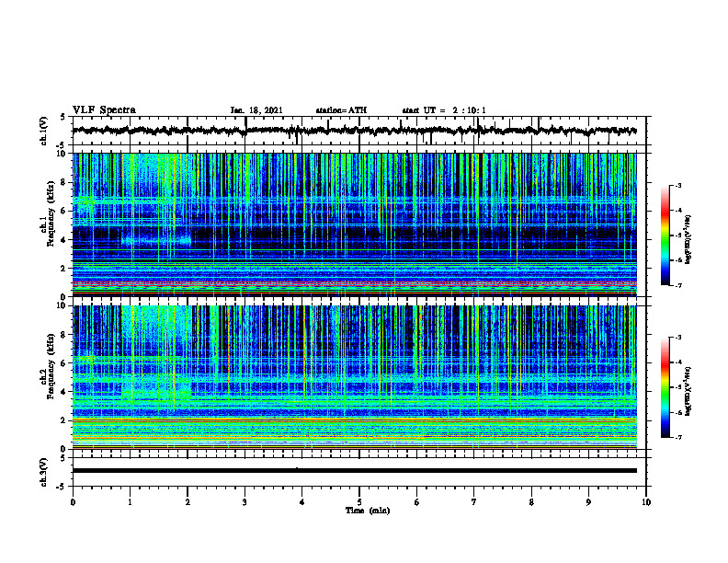Click the "-5" label on ch.1 color bar
Viewport: 728px width, 563px height.
click(x=678, y=236)
